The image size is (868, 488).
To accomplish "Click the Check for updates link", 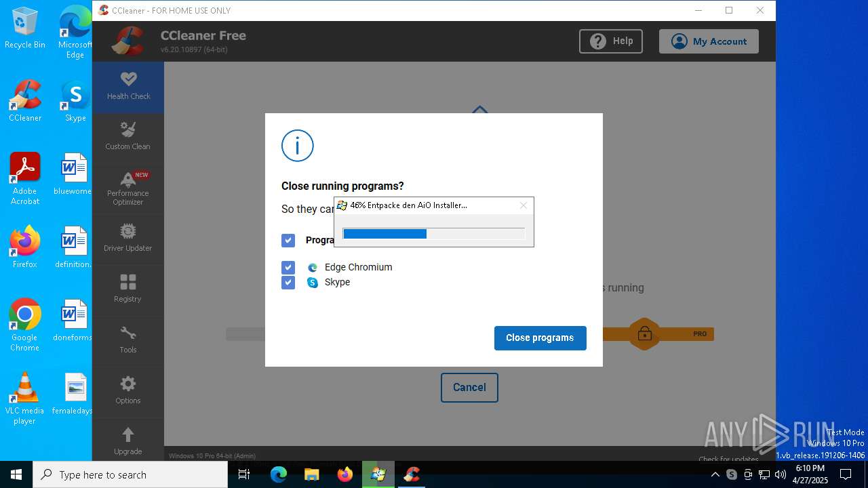I will (x=728, y=459).
